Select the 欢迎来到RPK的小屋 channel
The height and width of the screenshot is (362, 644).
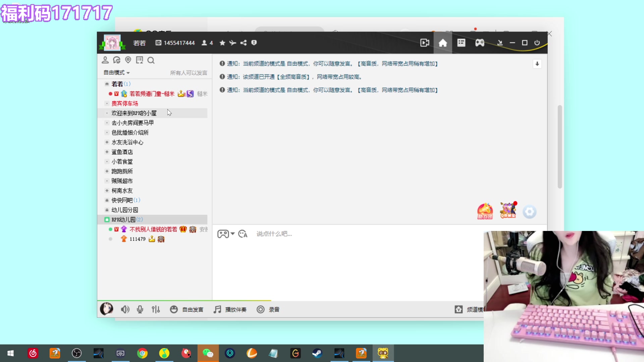point(134,113)
